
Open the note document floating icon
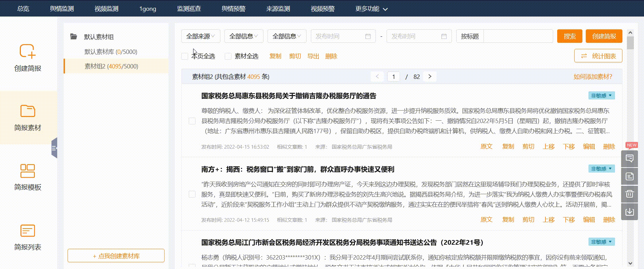pyautogui.click(x=630, y=176)
